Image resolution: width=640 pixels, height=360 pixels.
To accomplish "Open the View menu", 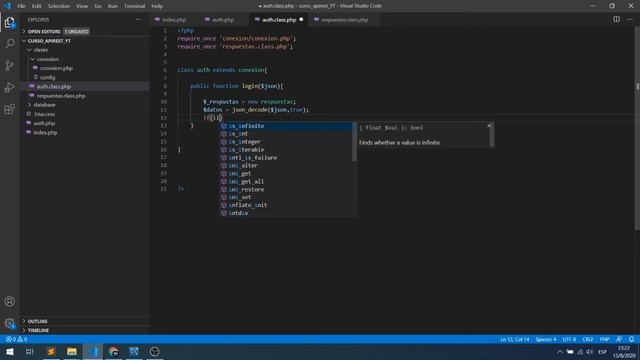I will click(82, 6).
